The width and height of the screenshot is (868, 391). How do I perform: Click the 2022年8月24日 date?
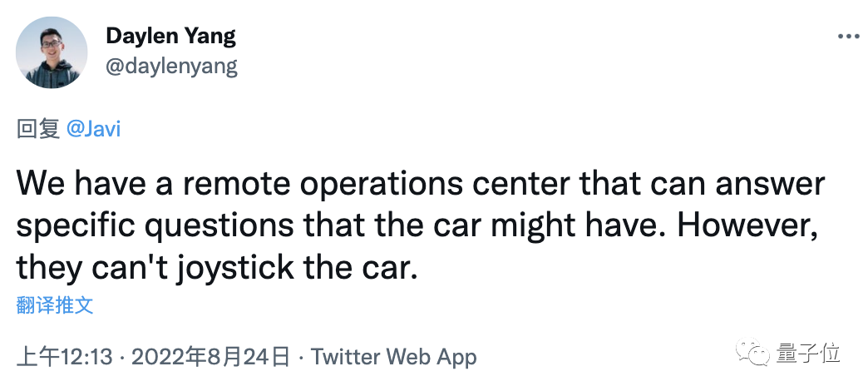[210, 358]
